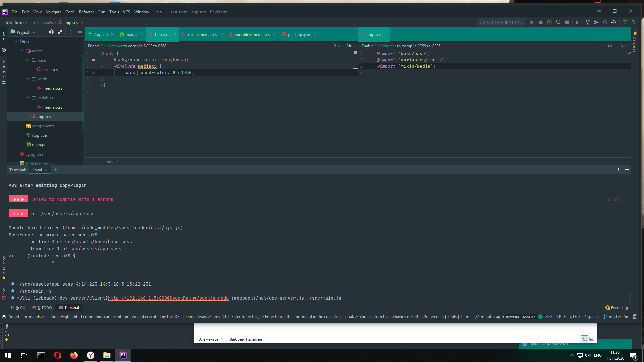Click Yes in base.scss File Watcher banner
Screen dimensions: 644x362
click(x=337, y=46)
